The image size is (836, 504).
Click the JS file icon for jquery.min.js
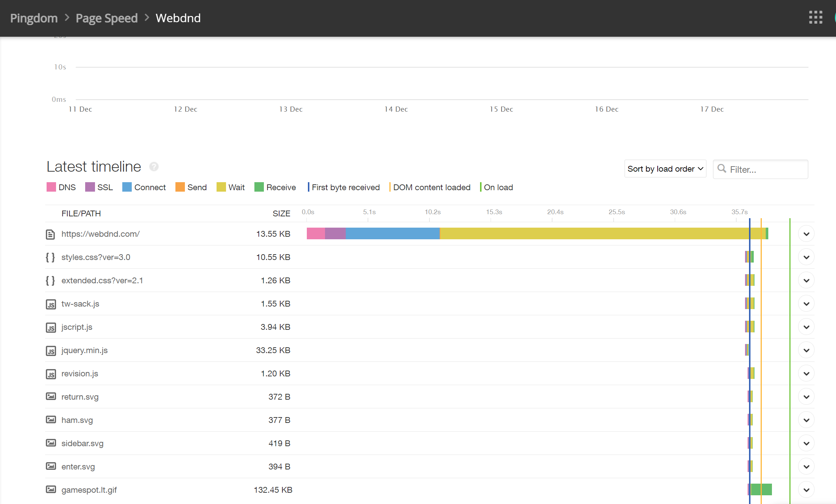point(51,351)
